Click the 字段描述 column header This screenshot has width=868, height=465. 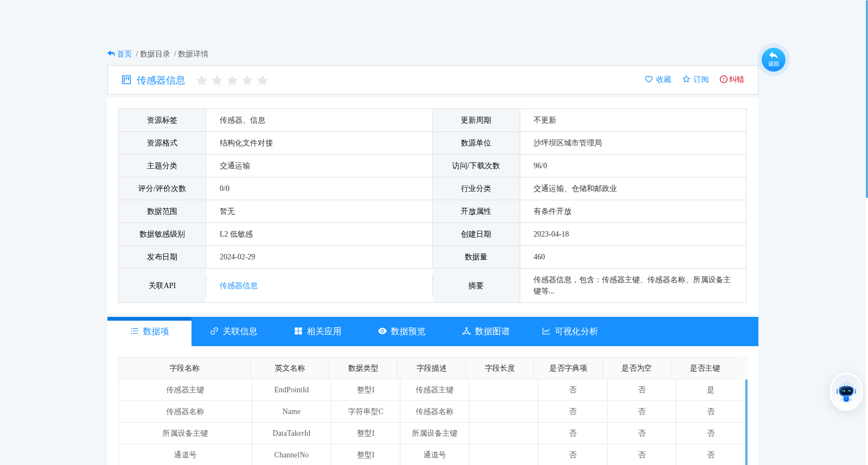432,368
